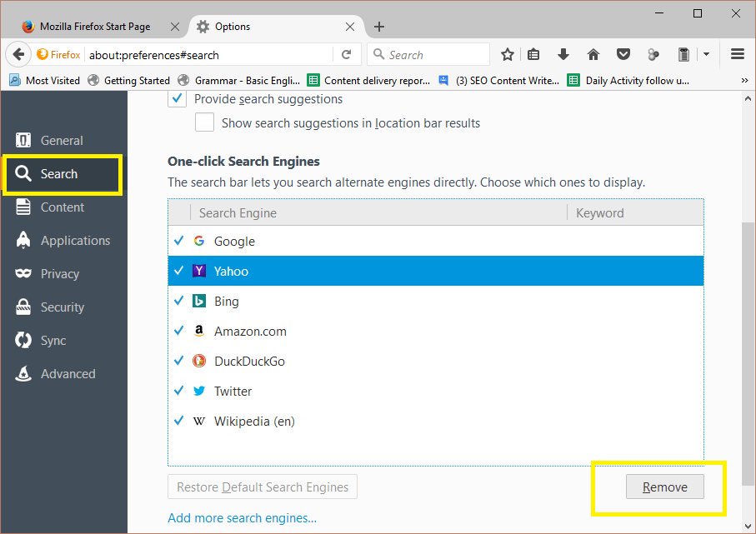
Task: Click the Back navigation arrow
Action: click(x=18, y=54)
